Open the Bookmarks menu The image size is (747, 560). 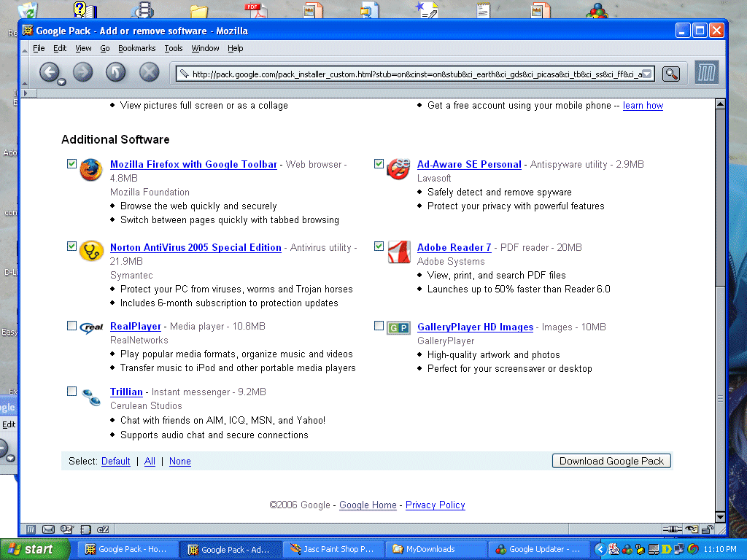pos(136,48)
